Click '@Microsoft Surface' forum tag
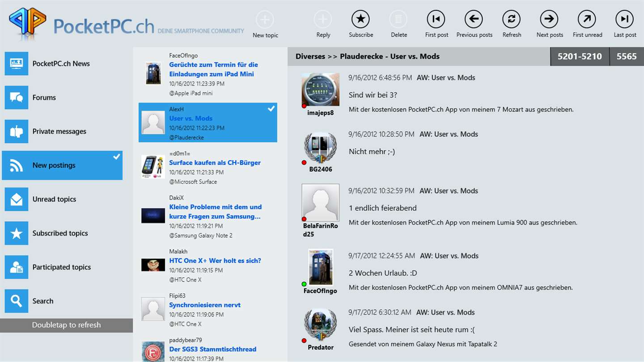The height and width of the screenshot is (362, 644). pos(193,182)
